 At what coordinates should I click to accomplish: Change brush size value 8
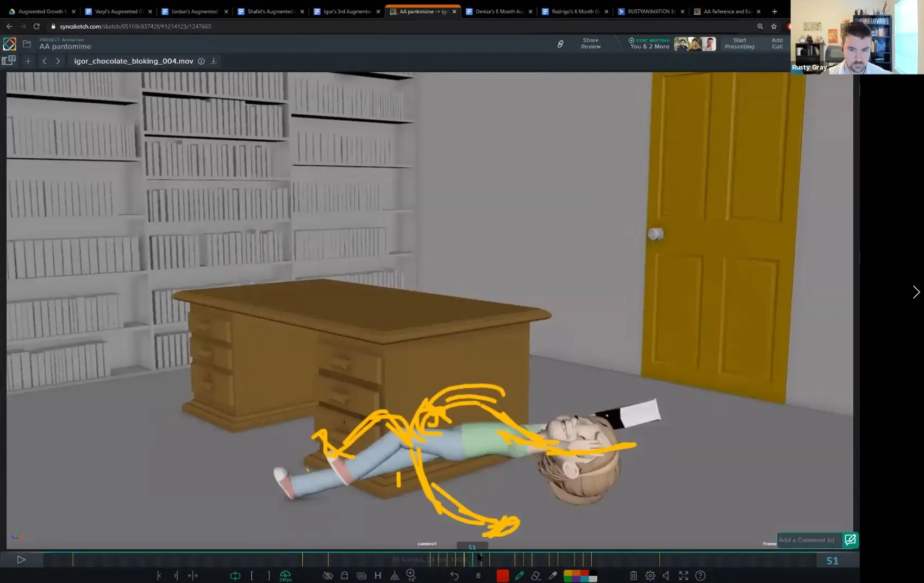(x=478, y=575)
